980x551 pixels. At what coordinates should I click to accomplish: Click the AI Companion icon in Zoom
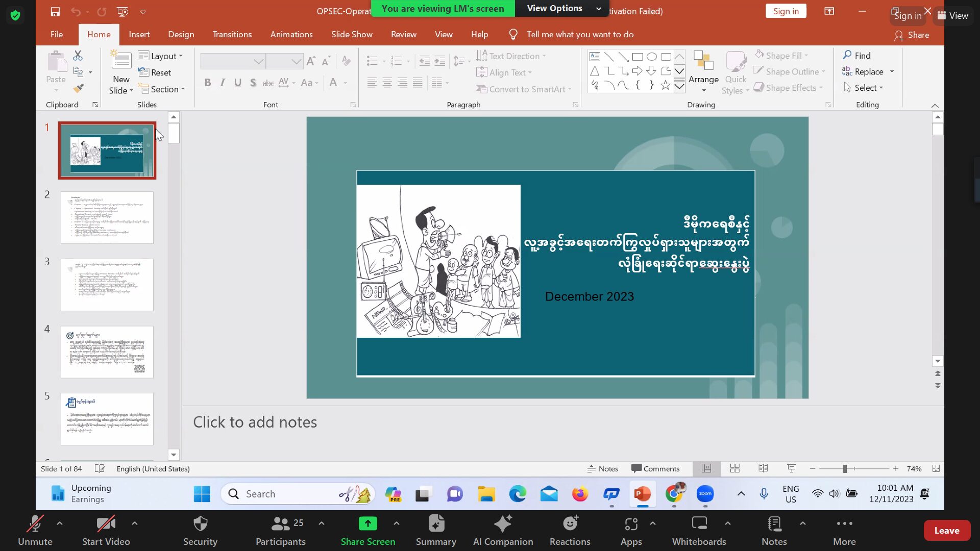(503, 524)
